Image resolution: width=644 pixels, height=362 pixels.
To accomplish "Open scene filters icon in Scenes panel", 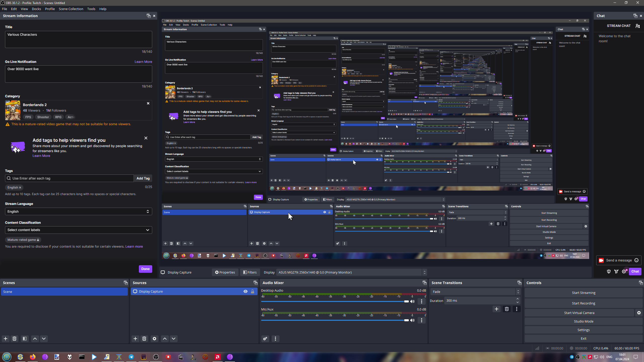I will (x=24, y=339).
